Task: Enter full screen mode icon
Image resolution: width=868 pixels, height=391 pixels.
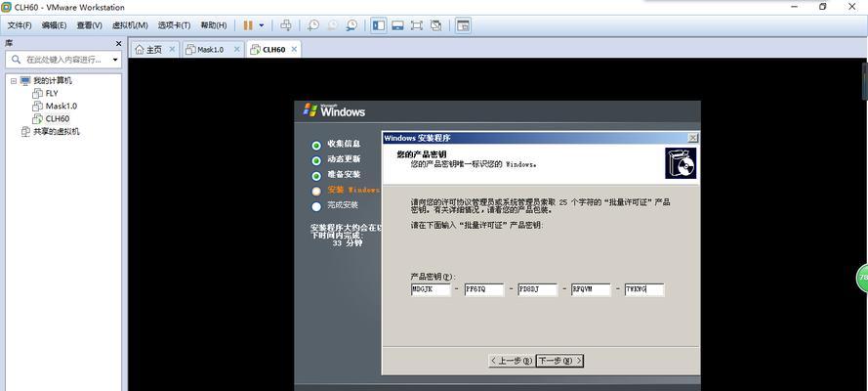Action: (416, 25)
